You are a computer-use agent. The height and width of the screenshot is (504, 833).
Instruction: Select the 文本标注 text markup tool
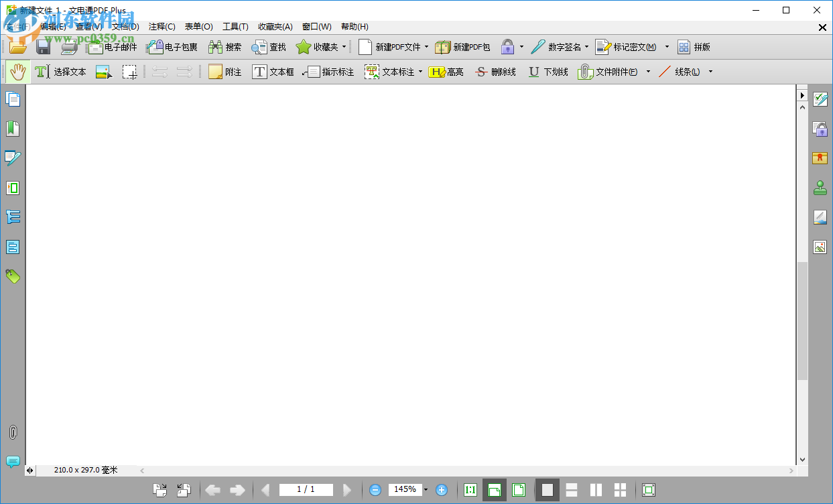pos(389,72)
